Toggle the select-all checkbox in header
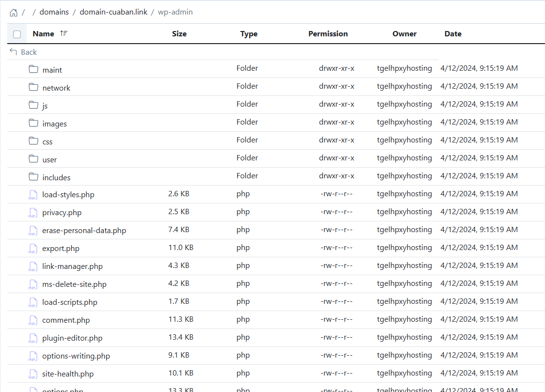545x392 pixels. (16, 34)
